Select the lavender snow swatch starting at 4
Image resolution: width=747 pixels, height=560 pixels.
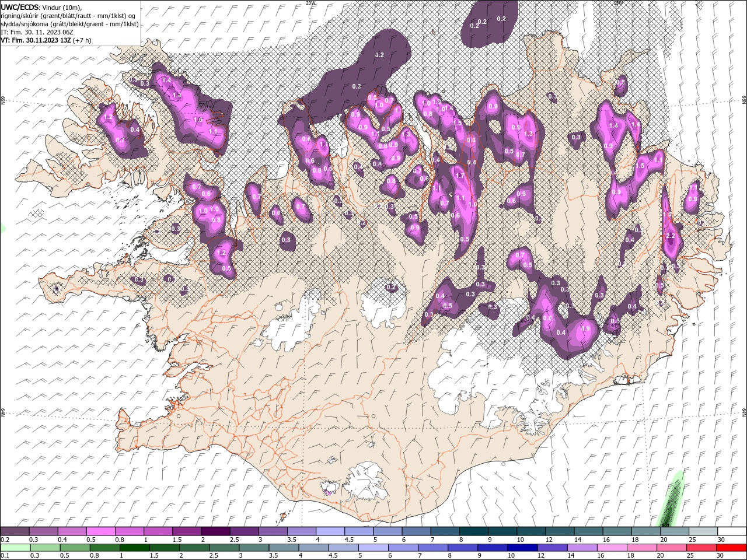click(330, 531)
